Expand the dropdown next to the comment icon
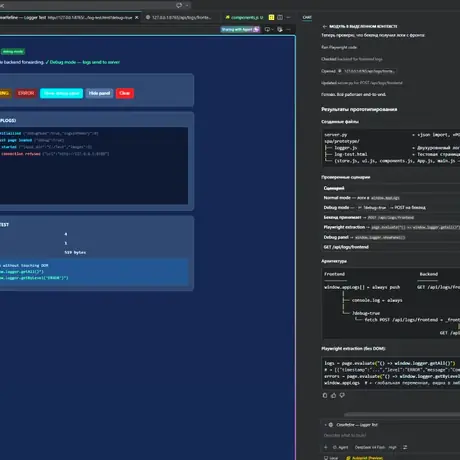Viewport: 460px width, 460px height. (272, 29)
